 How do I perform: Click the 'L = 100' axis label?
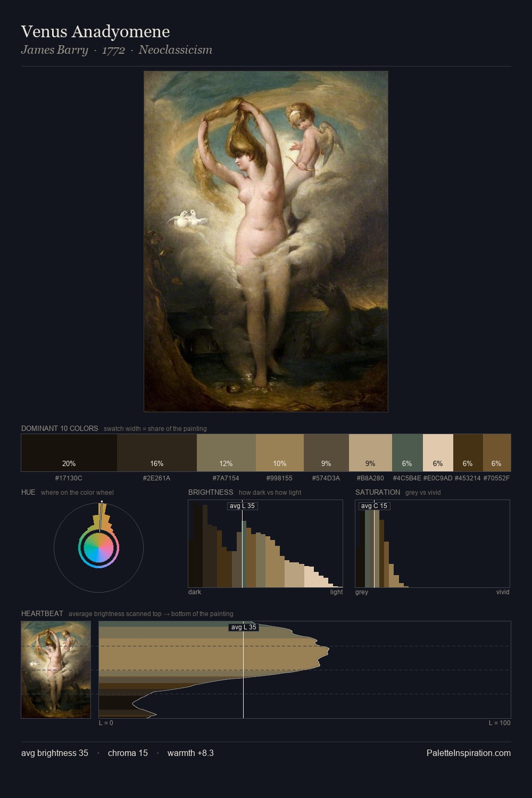tap(500, 723)
